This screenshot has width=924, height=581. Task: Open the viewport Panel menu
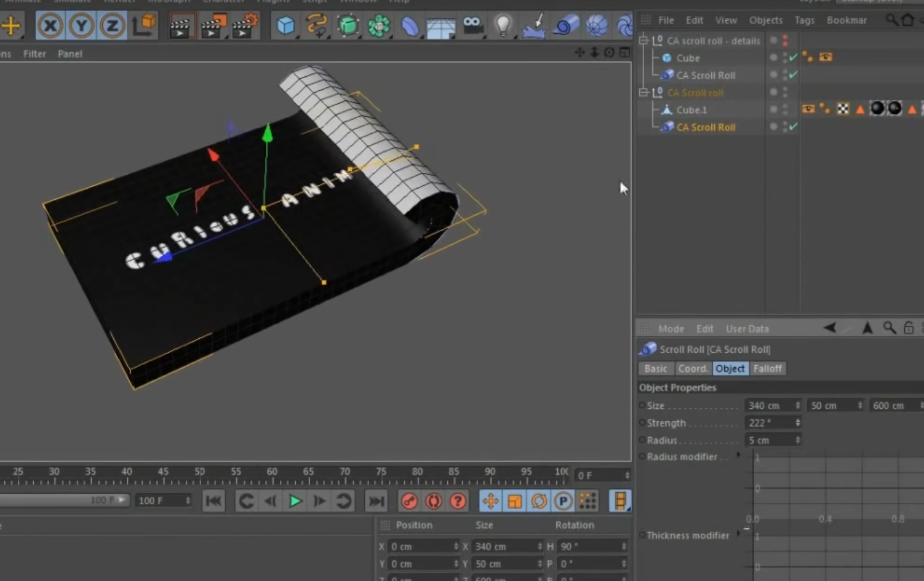pos(70,54)
